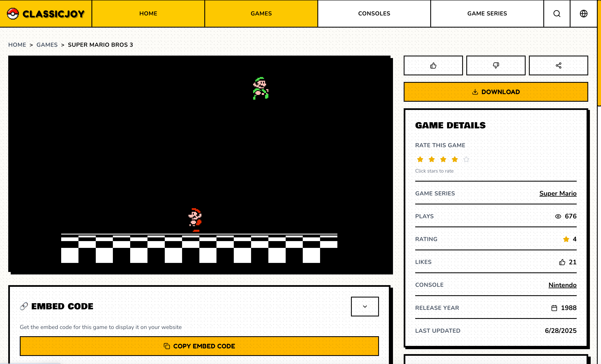Click the embed code description text
The image size is (601, 364).
pyautogui.click(x=101, y=327)
